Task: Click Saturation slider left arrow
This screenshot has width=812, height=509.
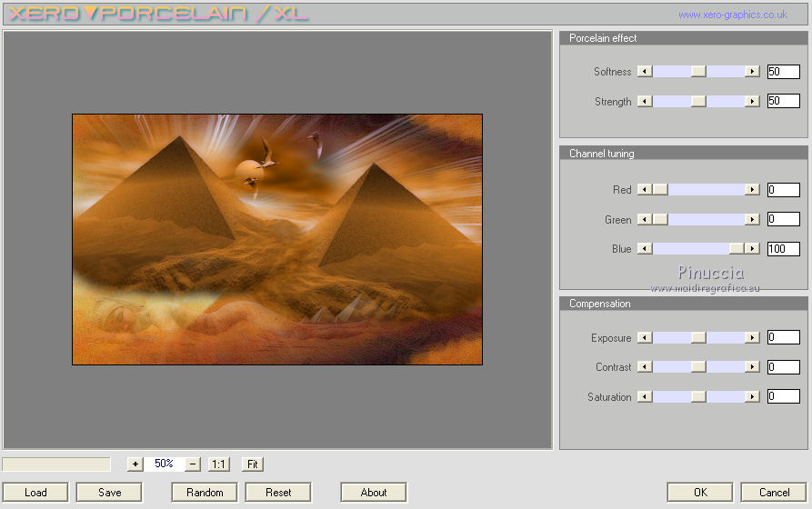Action: pyautogui.click(x=645, y=396)
